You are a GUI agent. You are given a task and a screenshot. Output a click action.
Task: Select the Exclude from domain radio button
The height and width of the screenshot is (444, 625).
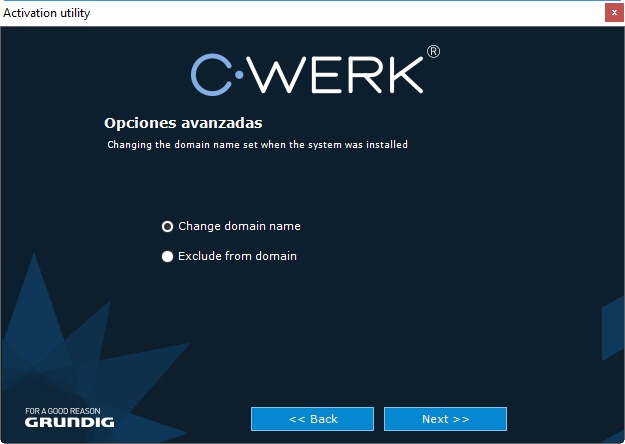click(x=168, y=256)
